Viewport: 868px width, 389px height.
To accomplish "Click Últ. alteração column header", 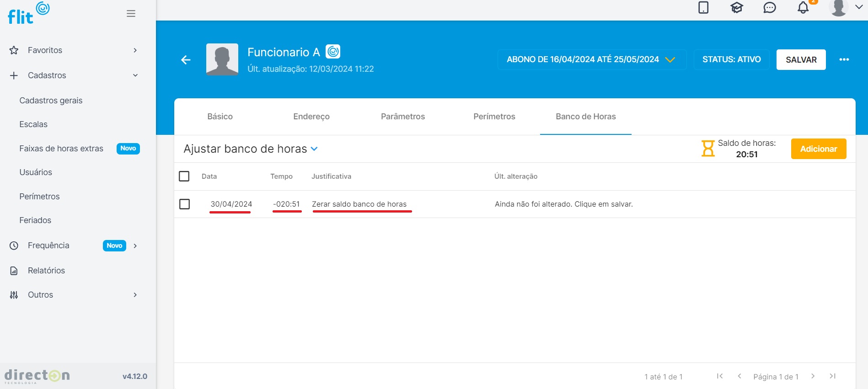I will (x=516, y=176).
